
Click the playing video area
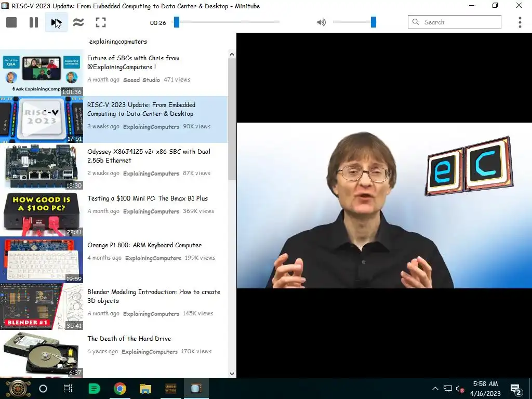(384, 205)
